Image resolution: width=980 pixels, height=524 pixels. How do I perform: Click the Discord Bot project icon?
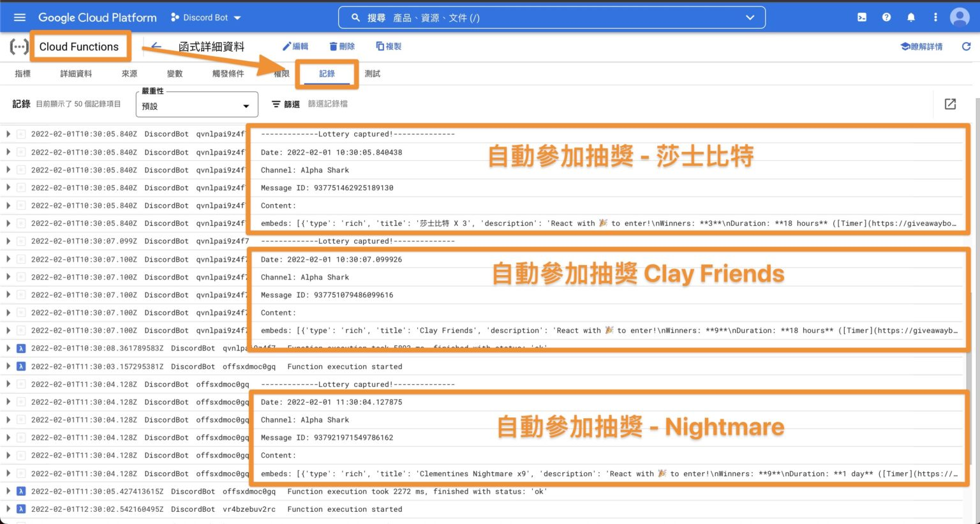click(175, 18)
